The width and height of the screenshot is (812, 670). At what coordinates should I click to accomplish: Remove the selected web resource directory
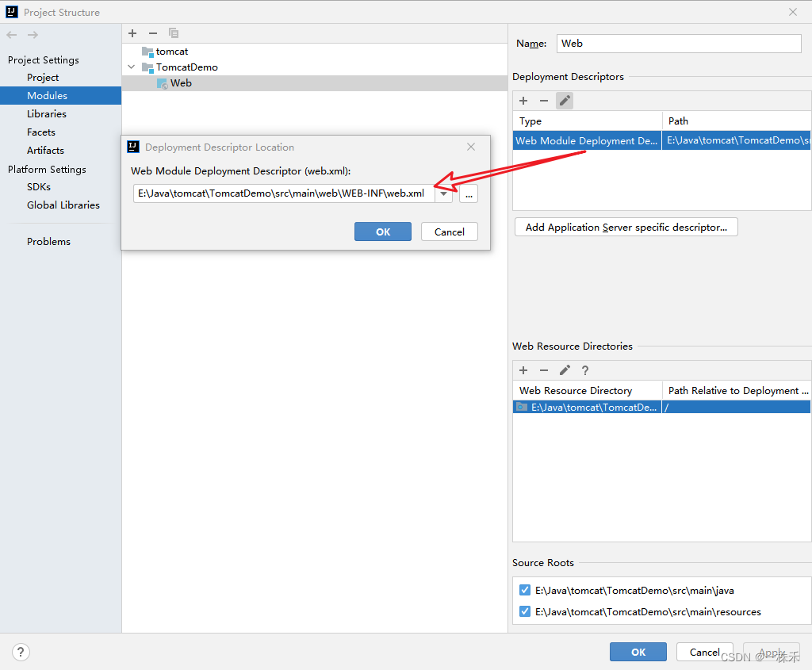544,370
